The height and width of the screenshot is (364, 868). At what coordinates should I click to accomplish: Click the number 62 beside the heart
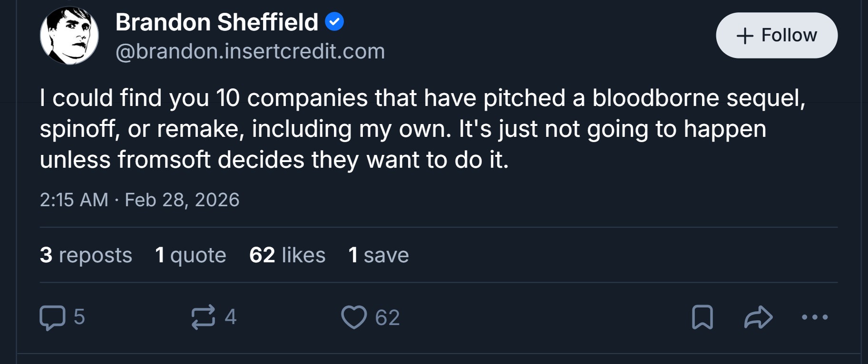click(x=387, y=317)
